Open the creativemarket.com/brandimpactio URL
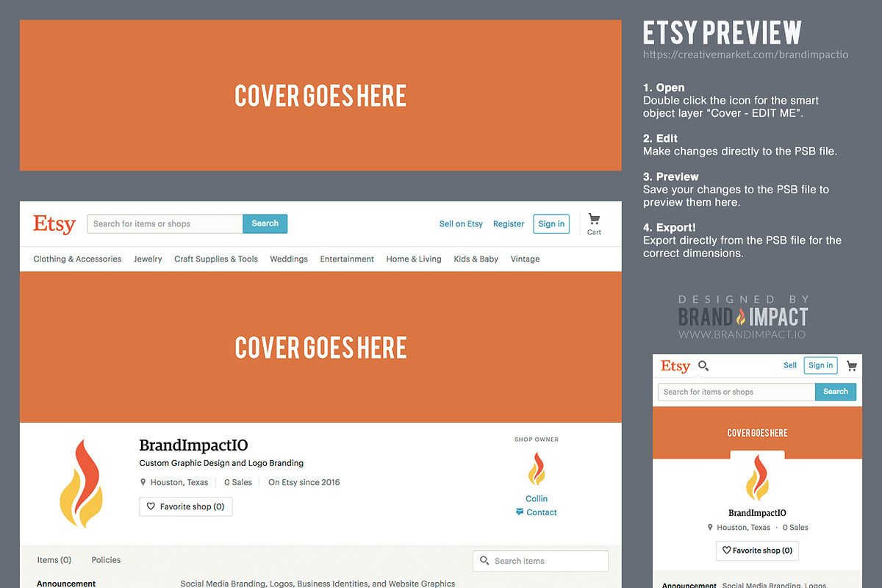Image resolution: width=882 pixels, height=588 pixels. tap(746, 54)
